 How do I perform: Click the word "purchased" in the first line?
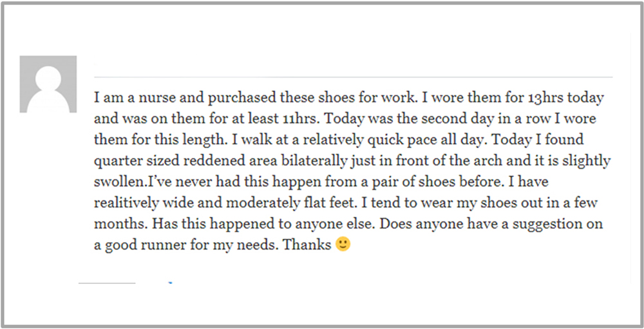click(x=241, y=99)
